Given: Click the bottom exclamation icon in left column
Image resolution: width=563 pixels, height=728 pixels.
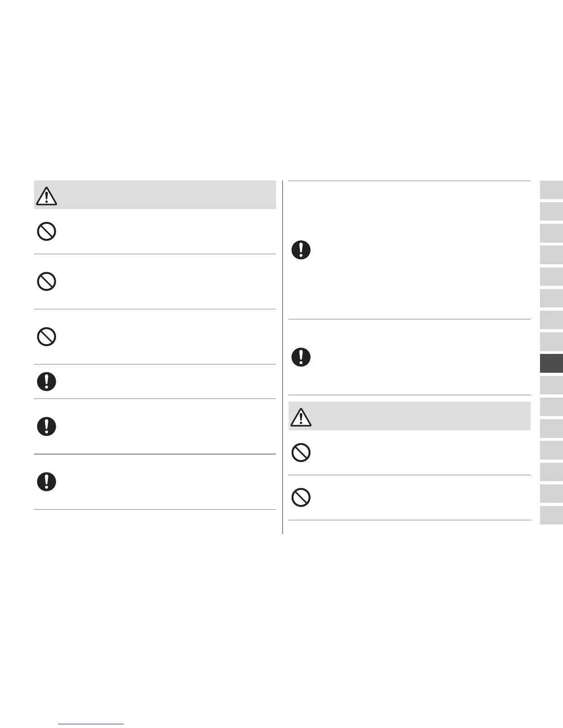Looking at the screenshot, I should coord(46,482).
